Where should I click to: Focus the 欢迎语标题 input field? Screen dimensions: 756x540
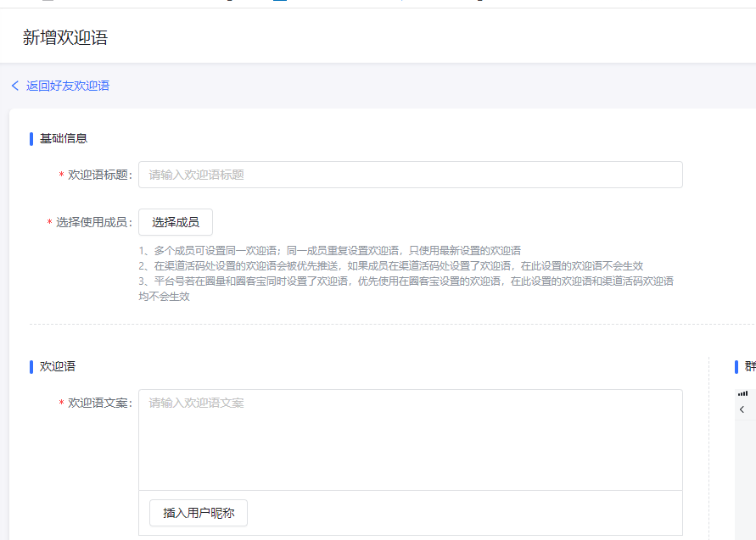410,175
